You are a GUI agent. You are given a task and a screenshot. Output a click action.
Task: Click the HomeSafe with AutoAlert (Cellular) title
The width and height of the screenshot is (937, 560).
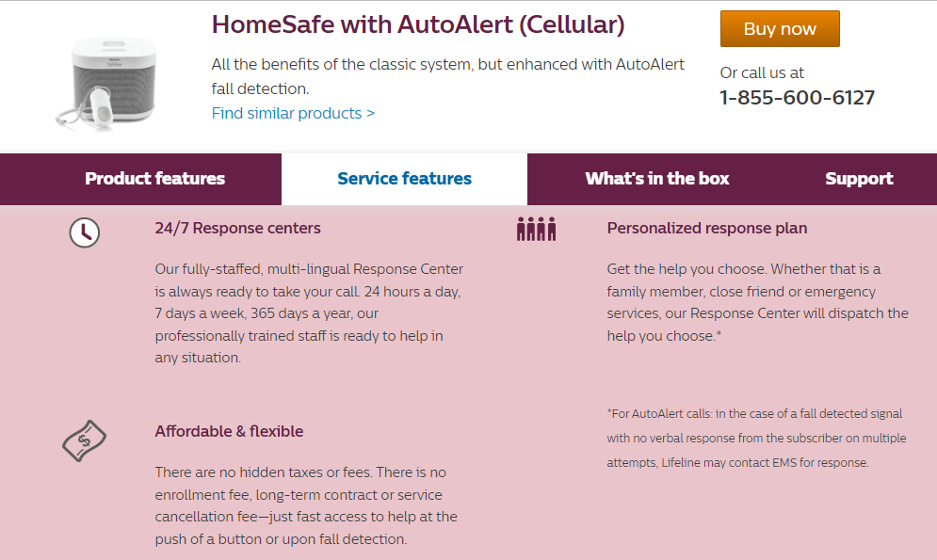[418, 24]
